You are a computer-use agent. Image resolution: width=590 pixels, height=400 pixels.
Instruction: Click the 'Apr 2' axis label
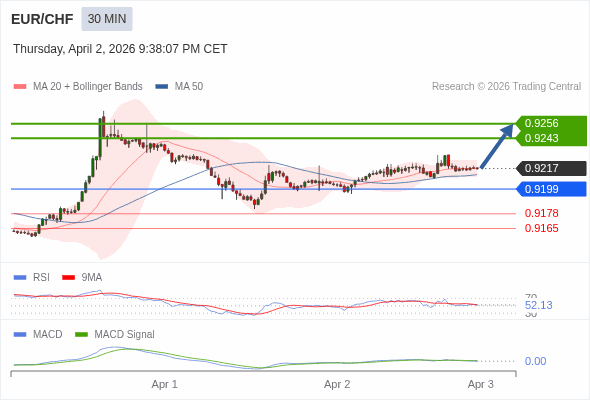(x=337, y=385)
